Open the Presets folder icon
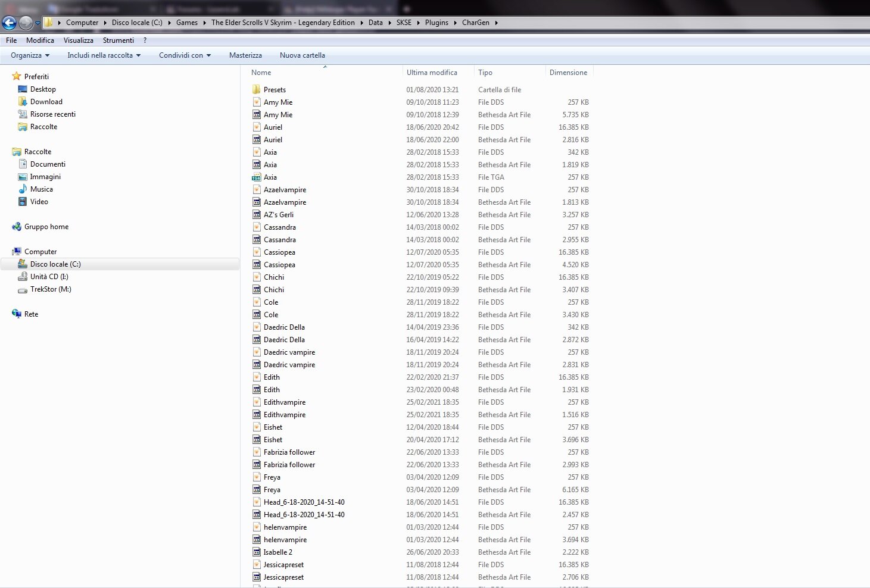This screenshot has width=870, height=588. tap(256, 90)
